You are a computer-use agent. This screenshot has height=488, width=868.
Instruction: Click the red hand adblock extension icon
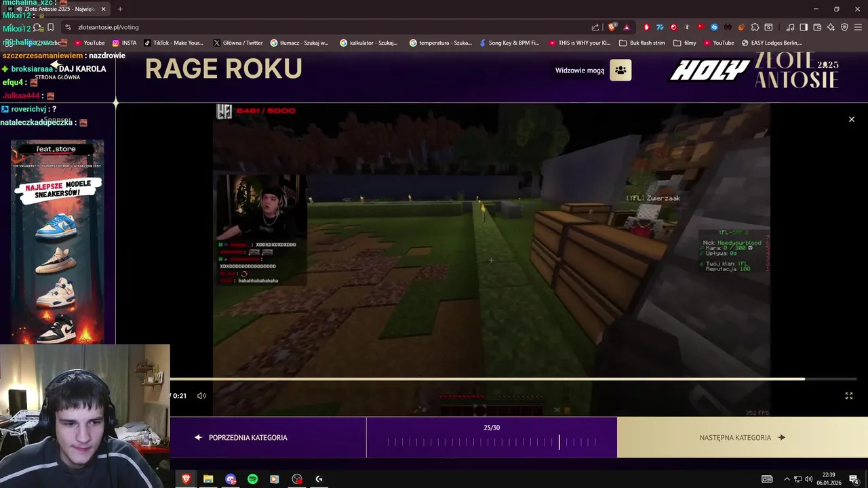click(646, 27)
